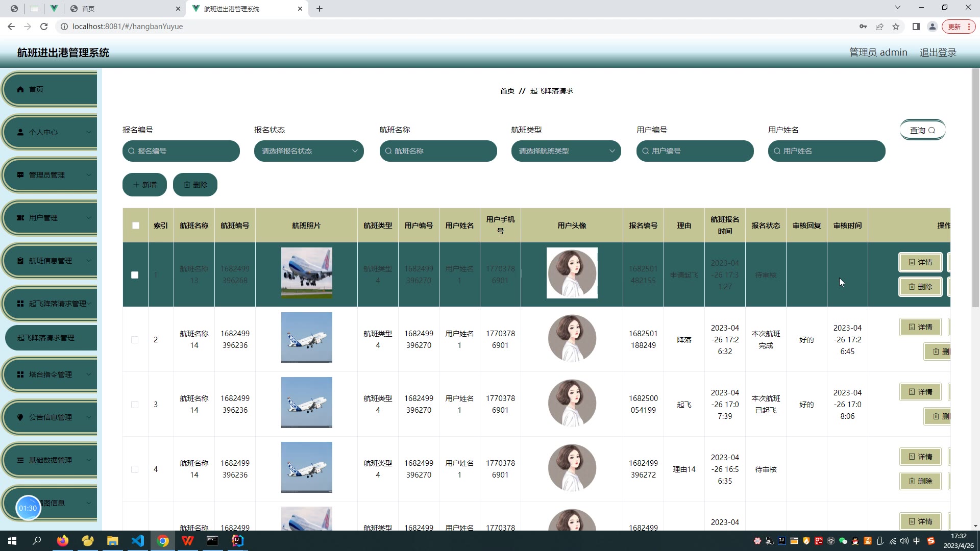Click the grid icon beside 塔台指令管理

click(x=20, y=374)
